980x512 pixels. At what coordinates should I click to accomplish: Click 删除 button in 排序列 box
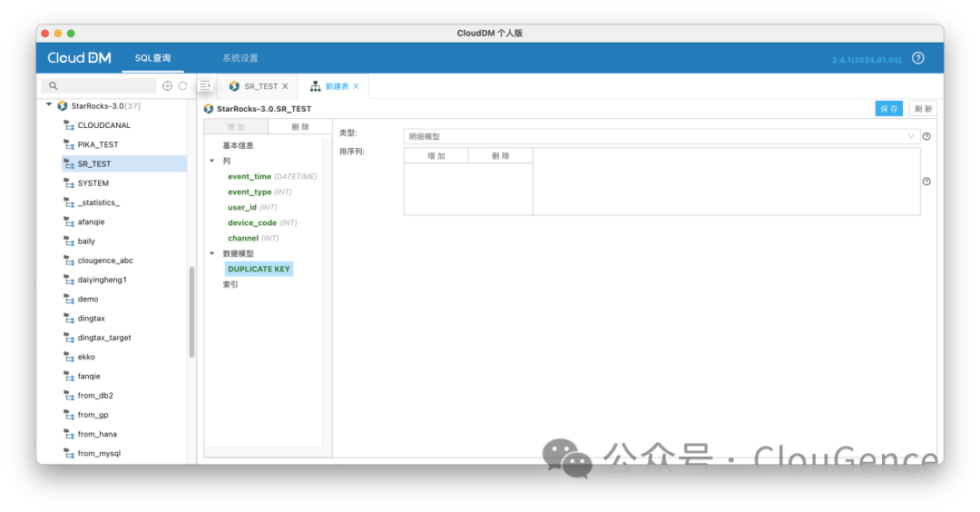(501, 155)
